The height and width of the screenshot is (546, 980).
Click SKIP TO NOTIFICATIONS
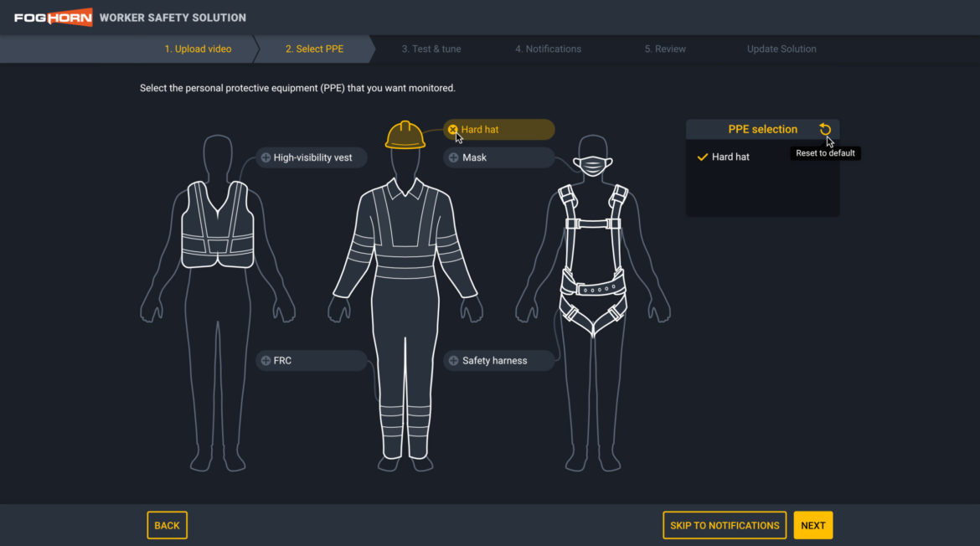click(724, 525)
